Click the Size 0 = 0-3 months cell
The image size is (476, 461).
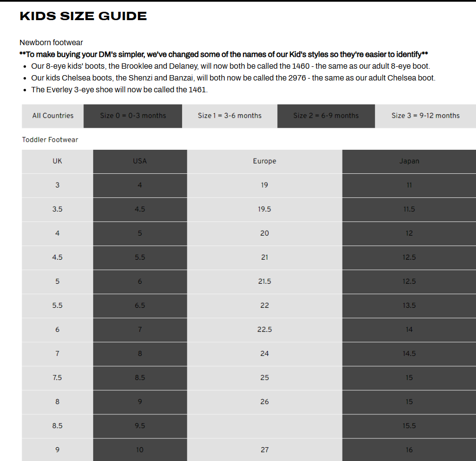(133, 116)
